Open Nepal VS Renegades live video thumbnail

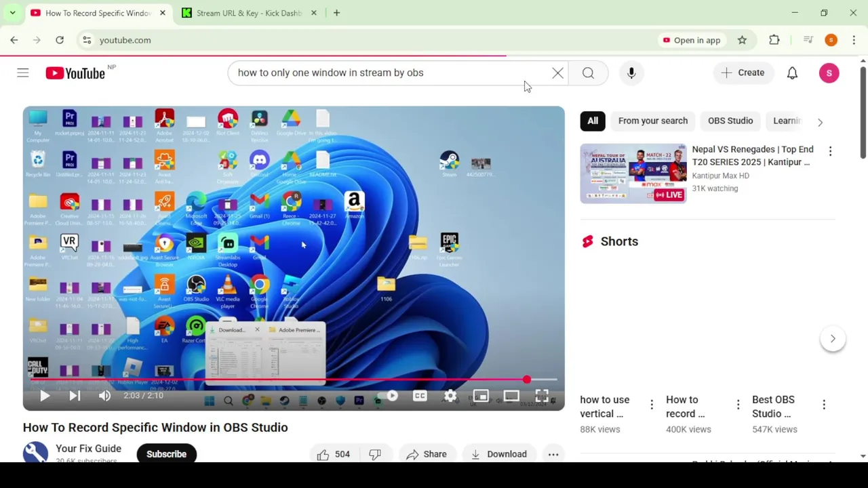coord(633,174)
